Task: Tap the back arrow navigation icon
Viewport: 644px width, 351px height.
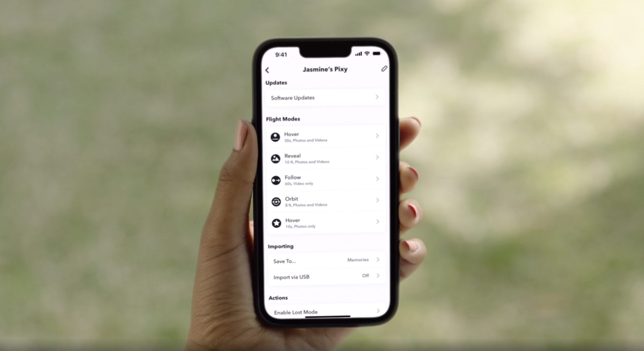Action: tap(267, 69)
